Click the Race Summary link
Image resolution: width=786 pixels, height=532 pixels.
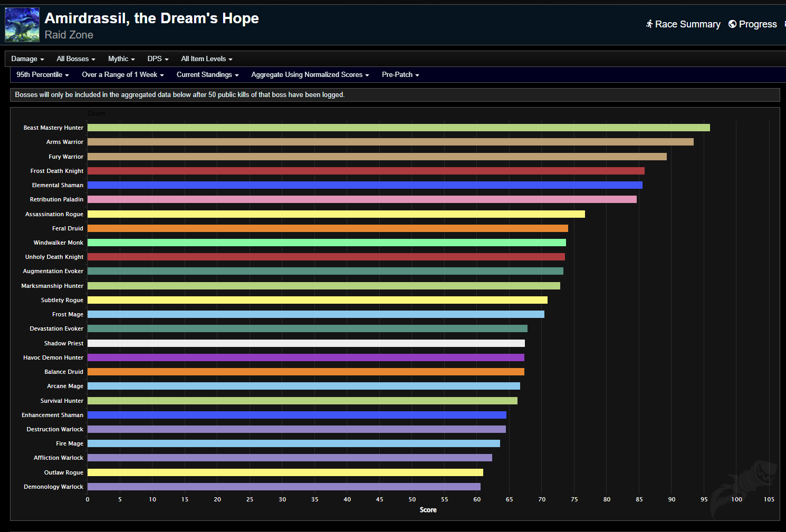[687, 24]
